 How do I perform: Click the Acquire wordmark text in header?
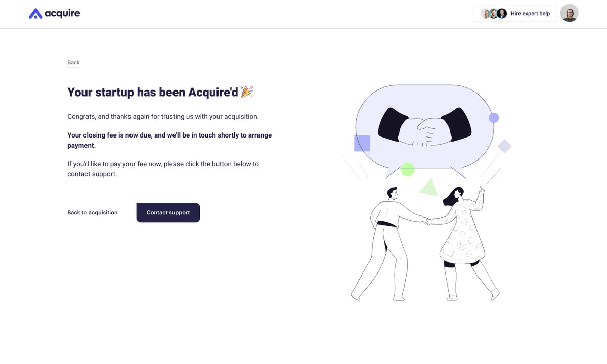(62, 14)
